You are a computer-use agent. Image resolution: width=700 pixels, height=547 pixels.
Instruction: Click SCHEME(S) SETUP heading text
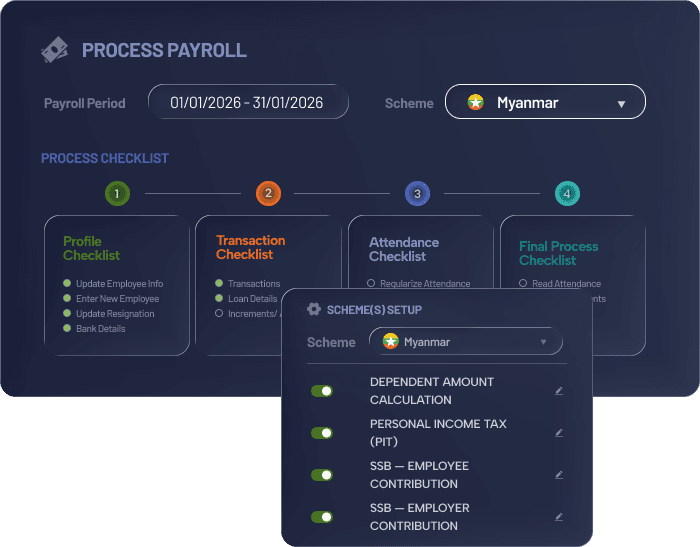click(x=374, y=309)
